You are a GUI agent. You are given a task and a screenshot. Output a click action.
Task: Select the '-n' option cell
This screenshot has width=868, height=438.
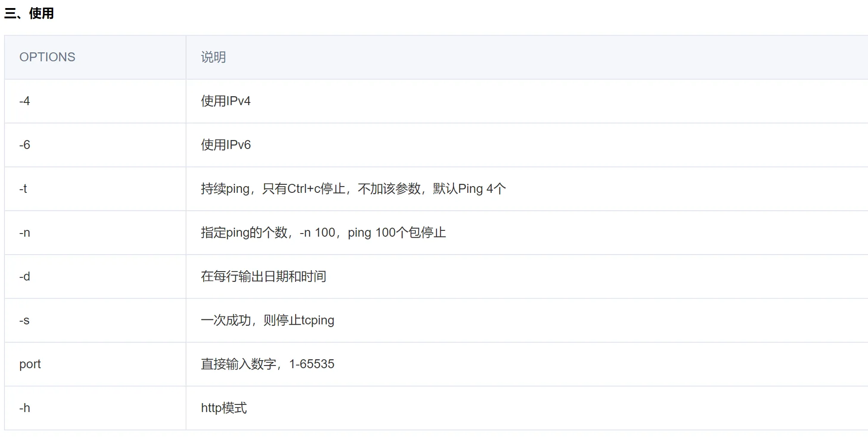tap(25, 233)
